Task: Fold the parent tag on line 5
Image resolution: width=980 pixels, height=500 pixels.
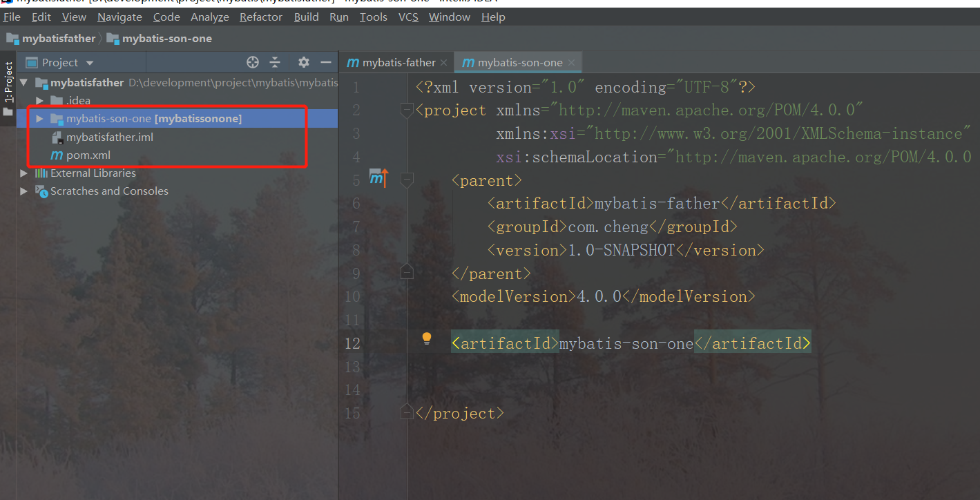Action: [x=407, y=180]
